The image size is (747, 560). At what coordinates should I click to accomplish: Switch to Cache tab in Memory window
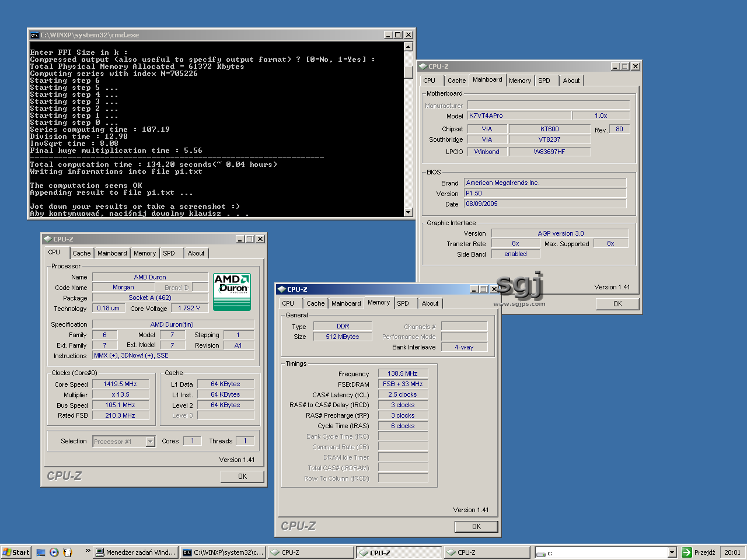316,303
